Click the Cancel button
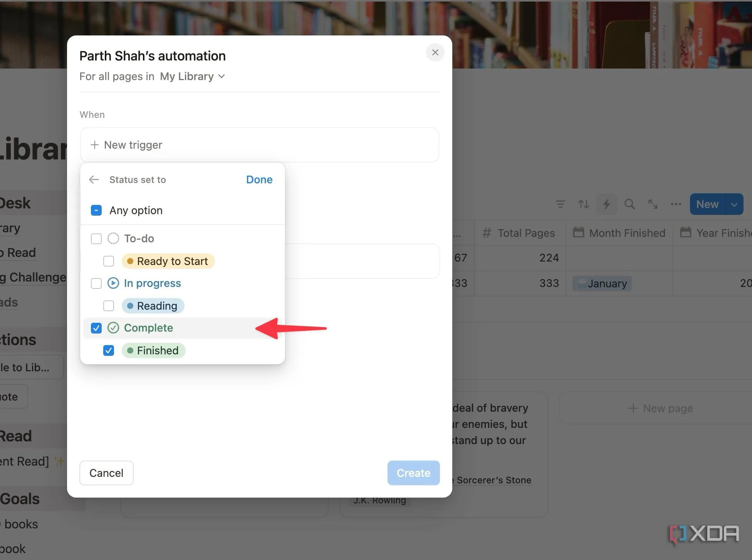The height and width of the screenshot is (560, 752). [106, 473]
